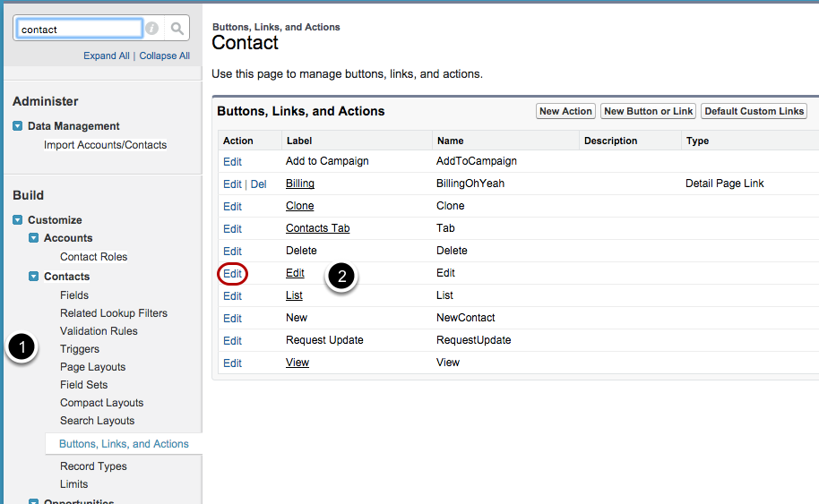819x504 pixels.
Task: Click the search magnifier icon
Action: [177, 29]
